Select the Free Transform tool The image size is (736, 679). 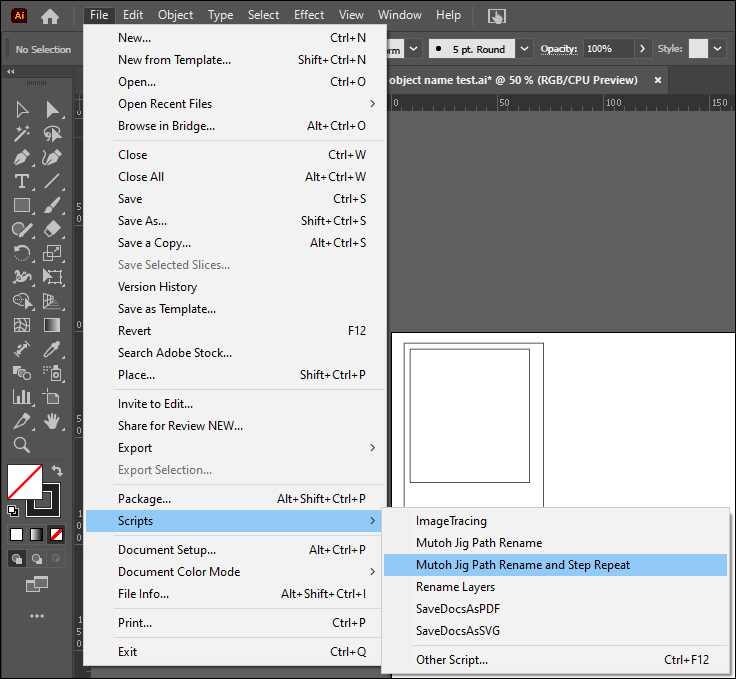(52, 277)
